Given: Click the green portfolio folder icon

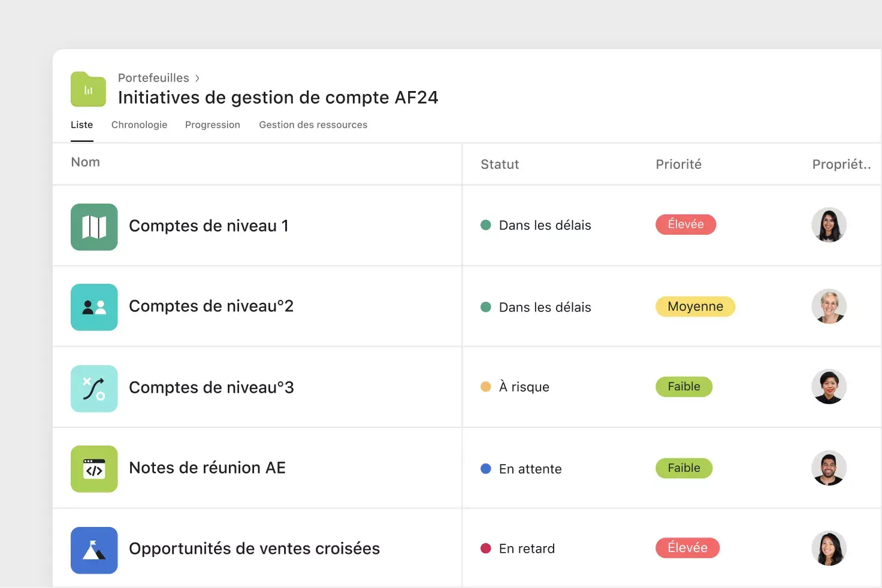Looking at the screenshot, I should (x=87, y=89).
